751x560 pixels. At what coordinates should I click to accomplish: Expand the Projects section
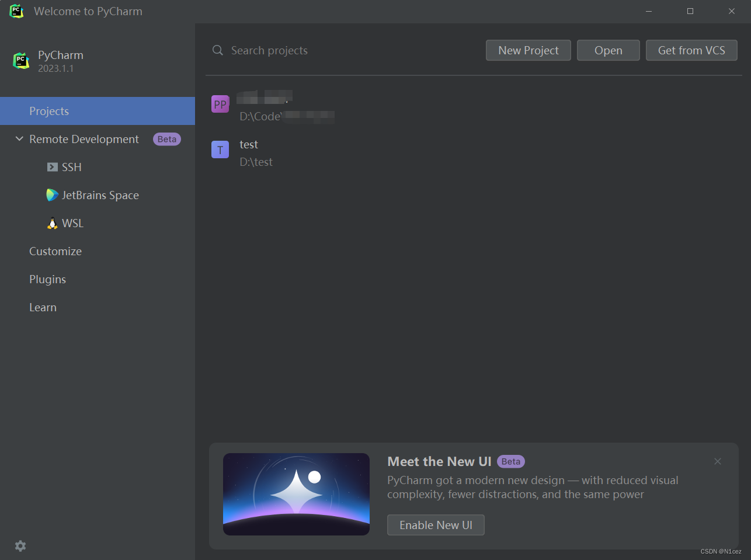tap(49, 110)
